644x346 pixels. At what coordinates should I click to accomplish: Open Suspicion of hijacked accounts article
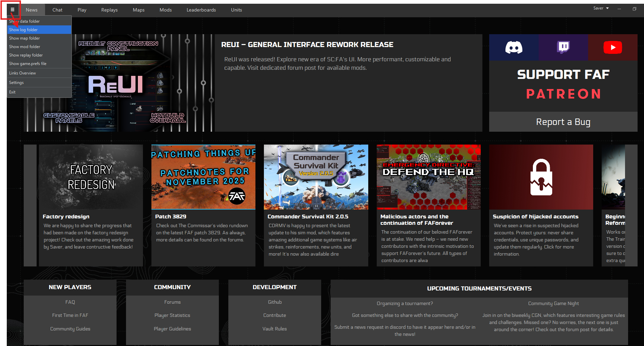coord(536,217)
